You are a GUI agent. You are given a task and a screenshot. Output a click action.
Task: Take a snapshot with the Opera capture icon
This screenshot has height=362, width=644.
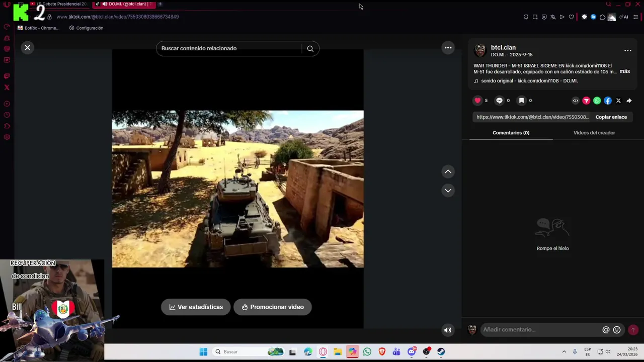[535, 17]
